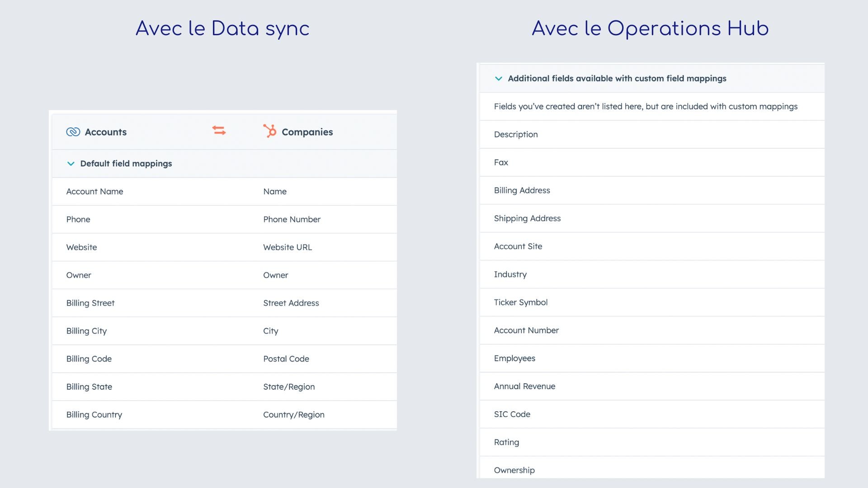Click the Rating additional field
This screenshot has width=868, height=488.
pyautogui.click(x=506, y=442)
